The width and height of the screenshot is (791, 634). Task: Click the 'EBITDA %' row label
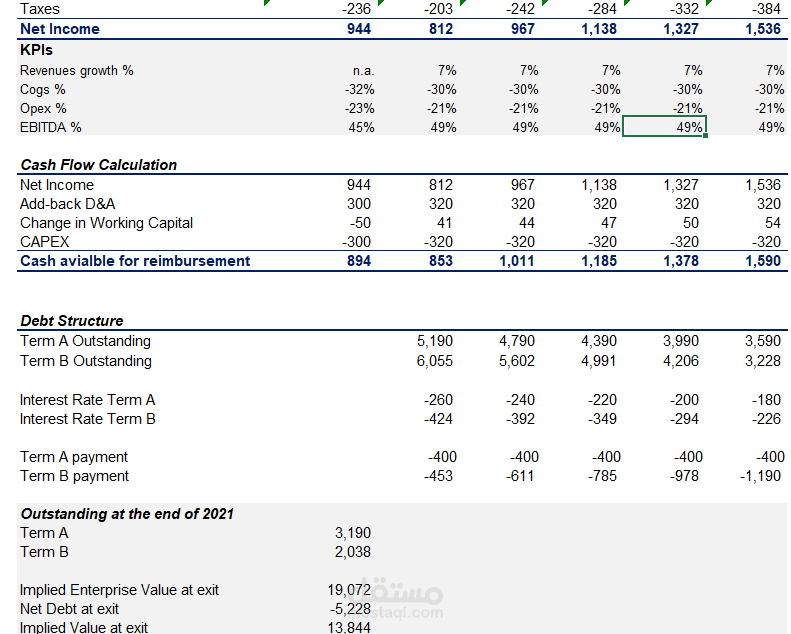coord(50,127)
